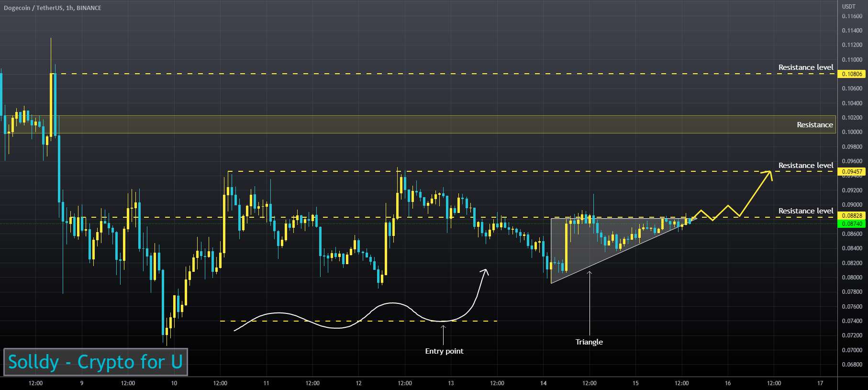Click date 10 on the time axis
Image resolution: width=868 pixels, height=390 pixels.
pos(174,383)
